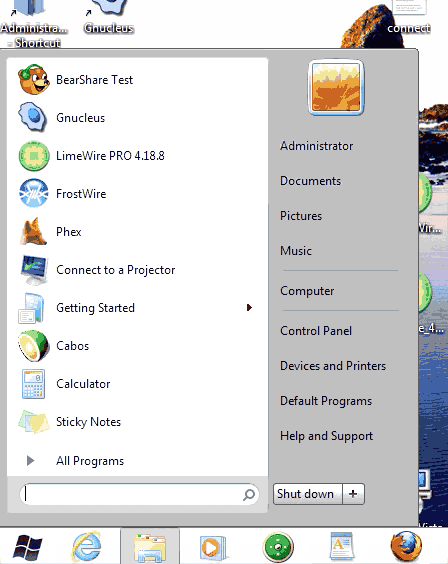This screenshot has width=448, height=564.
Task: Expand the Getting Started submenu arrow
Action: (249, 308)
